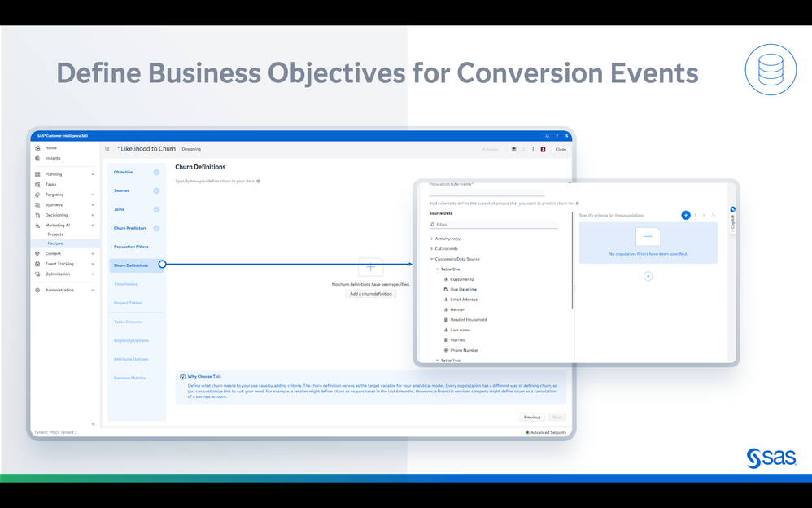Open the Sources step
Screen dimensions: 812x508
click(136, 190)
